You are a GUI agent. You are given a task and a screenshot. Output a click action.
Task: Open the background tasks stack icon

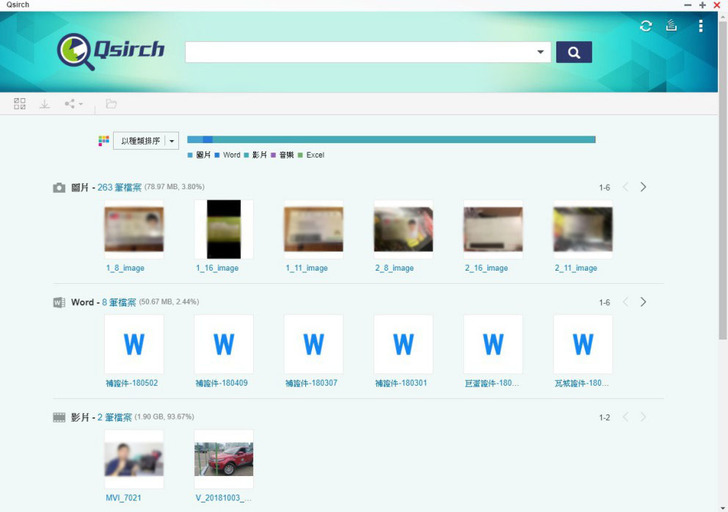tap(671, 25)
